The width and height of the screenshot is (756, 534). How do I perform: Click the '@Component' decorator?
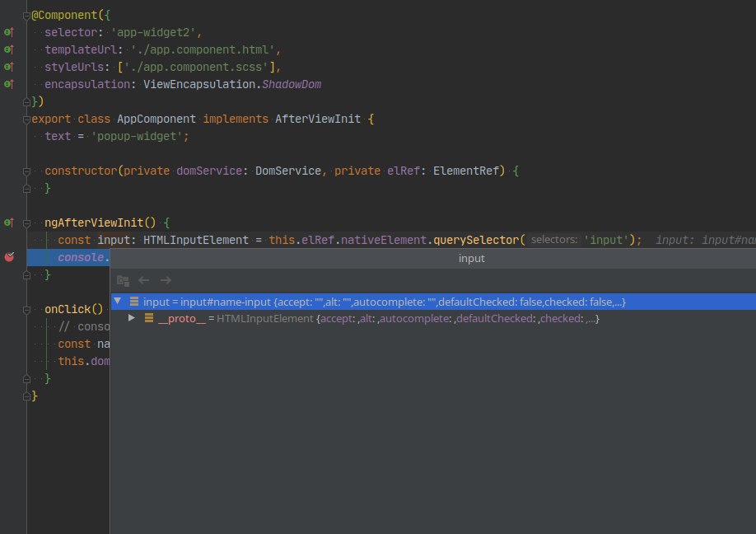click(x=64, y=15)
